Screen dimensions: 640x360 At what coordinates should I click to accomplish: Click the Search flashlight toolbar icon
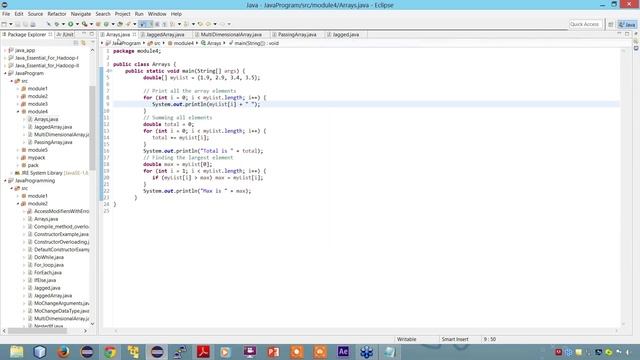(128, 24)
